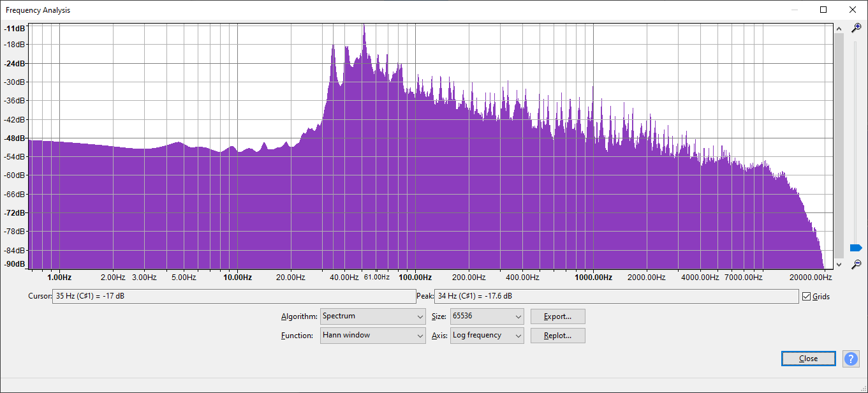Click the vertical scrollbar track beside the spectrum
Image resolution: width=868 pixels, height=393 pixels.
[x=839, y=145]
